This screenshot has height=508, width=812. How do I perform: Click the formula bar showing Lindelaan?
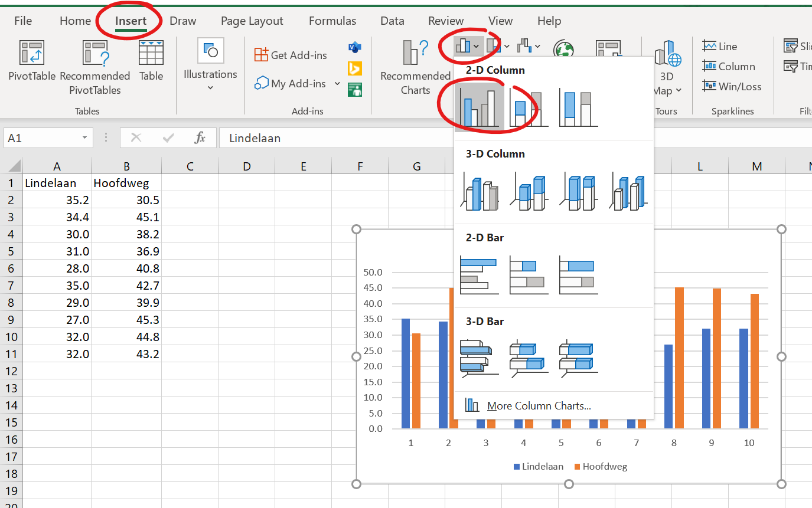coord(331,138)
